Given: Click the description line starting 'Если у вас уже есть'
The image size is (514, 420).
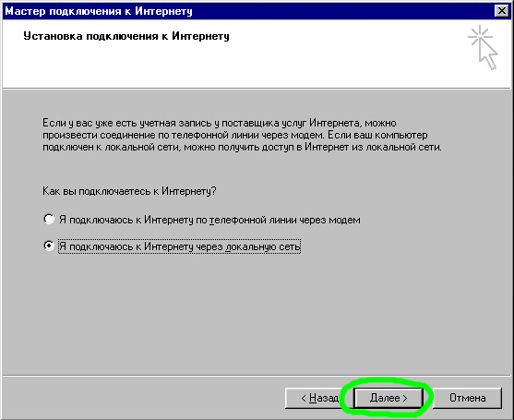Looking at the screenshot, I should (220, 123).
